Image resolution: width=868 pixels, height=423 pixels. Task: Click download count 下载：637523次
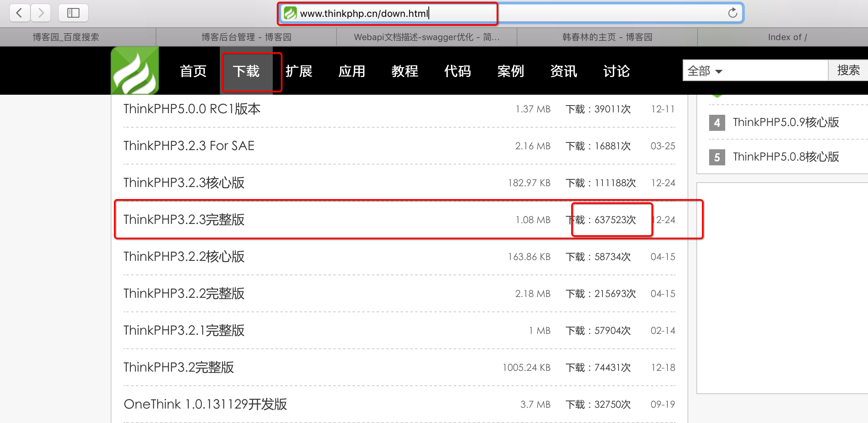point(600,220)
